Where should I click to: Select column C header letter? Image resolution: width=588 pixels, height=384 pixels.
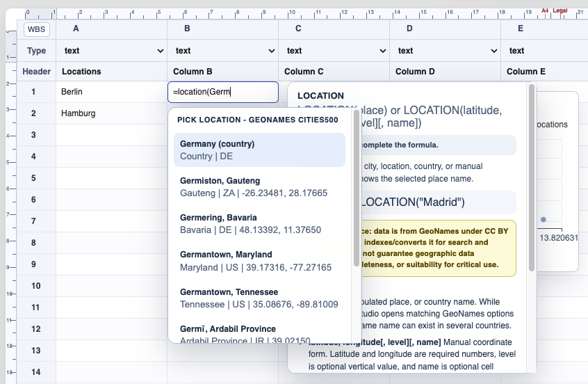(x=298, y=29)
